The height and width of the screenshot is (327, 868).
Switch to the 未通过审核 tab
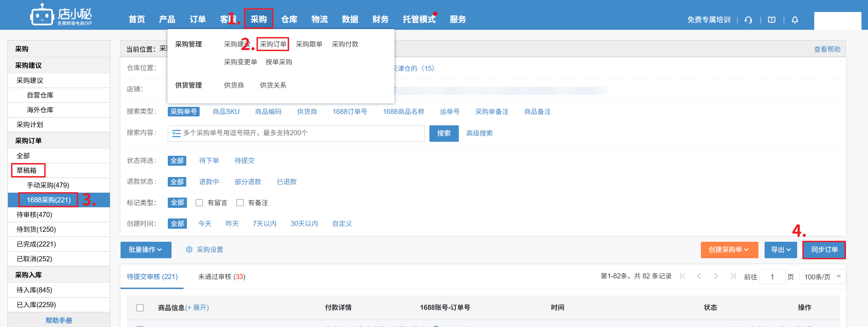[x=222, y=277]
